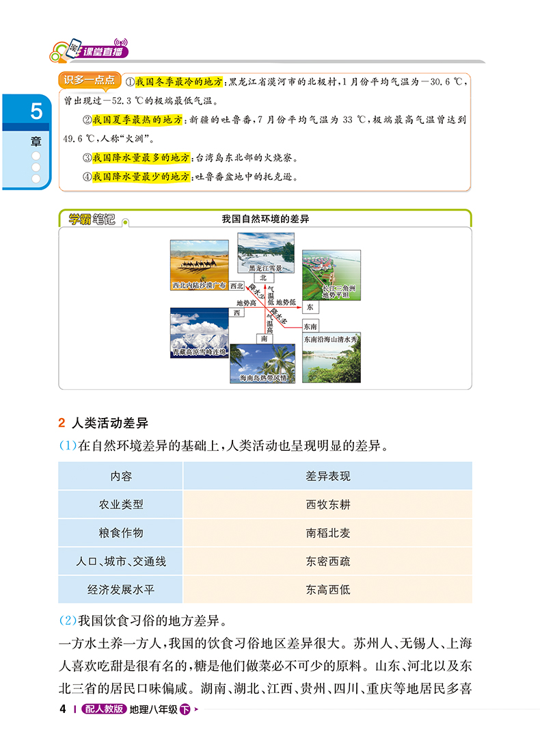
Task: Click the 章 character on the side tab
Action: 36,142
